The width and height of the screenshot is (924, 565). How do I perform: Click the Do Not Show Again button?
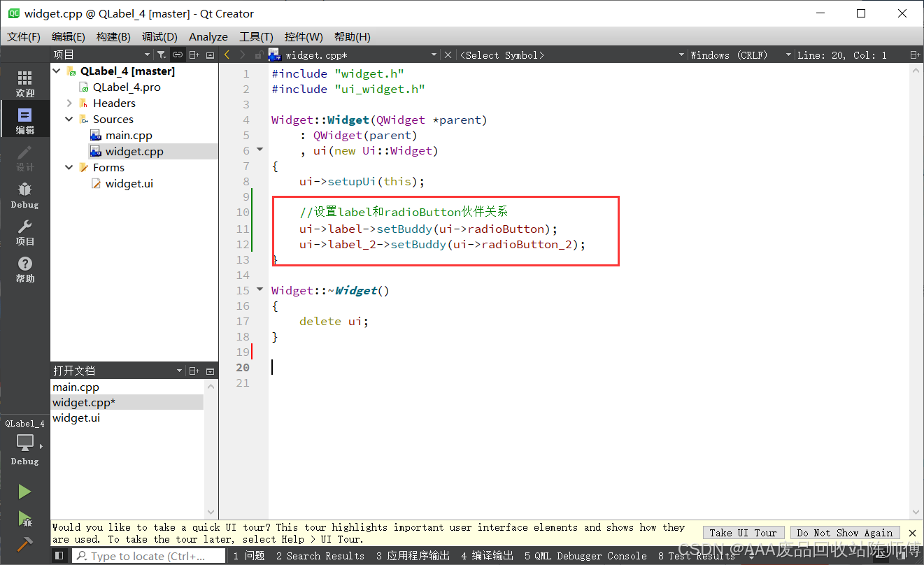pos(846,533)
